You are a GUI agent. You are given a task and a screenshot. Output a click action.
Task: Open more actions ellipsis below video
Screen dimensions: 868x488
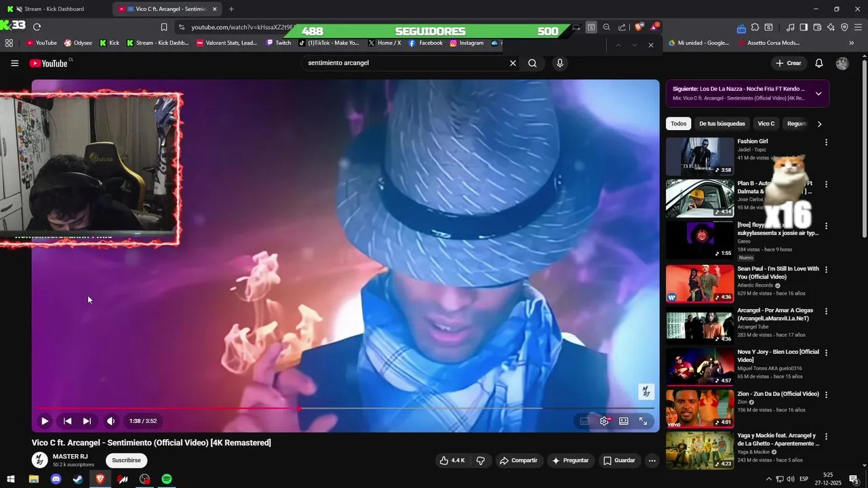coord(652,460)
